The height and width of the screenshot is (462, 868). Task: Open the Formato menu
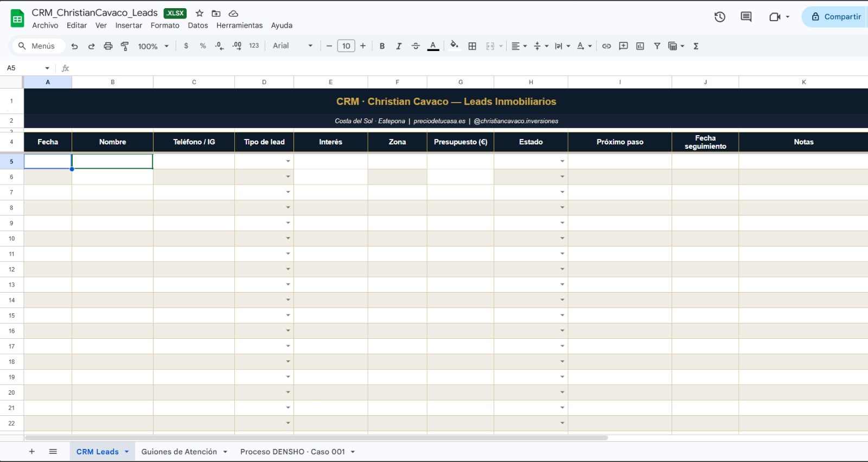tap(165, 26)
